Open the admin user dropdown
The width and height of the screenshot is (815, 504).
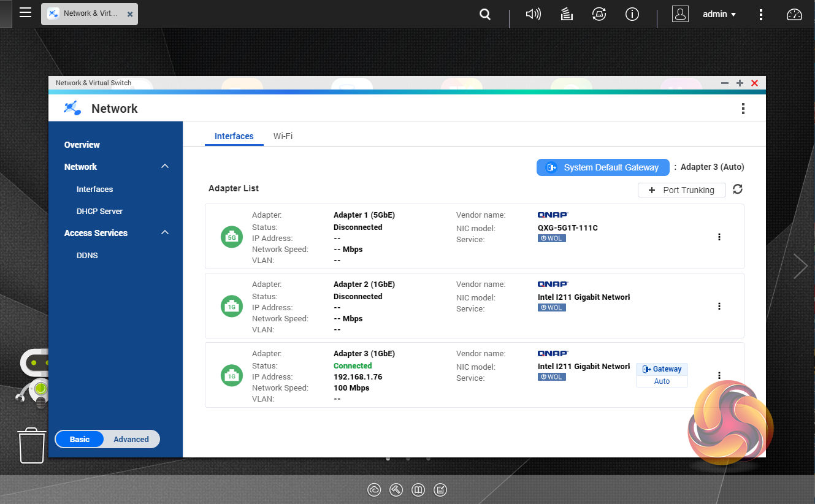719,14
